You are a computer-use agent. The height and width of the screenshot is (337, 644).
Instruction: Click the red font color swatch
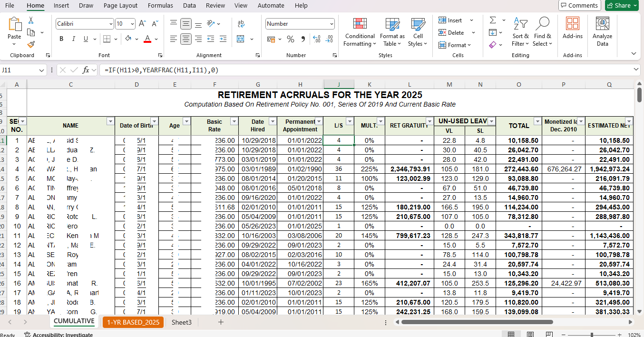(x=147, y=39)
